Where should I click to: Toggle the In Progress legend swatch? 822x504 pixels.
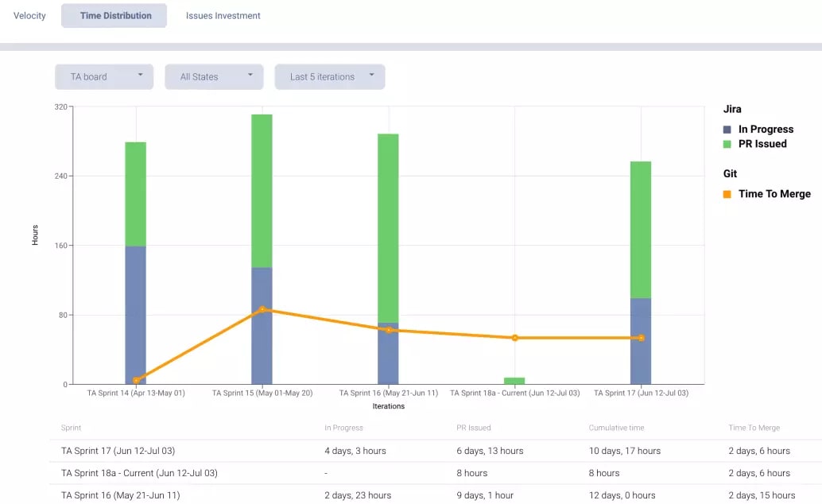(727, 130)
